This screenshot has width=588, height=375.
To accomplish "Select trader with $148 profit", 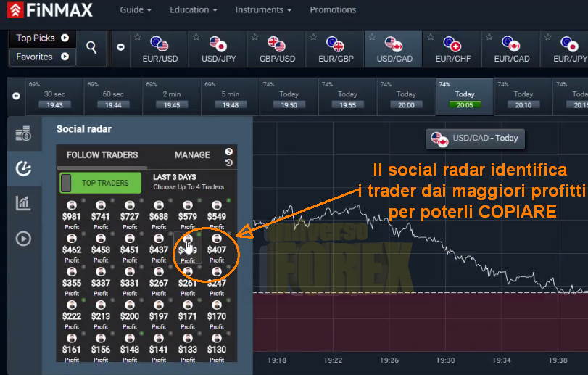I will tap(129, 348).
